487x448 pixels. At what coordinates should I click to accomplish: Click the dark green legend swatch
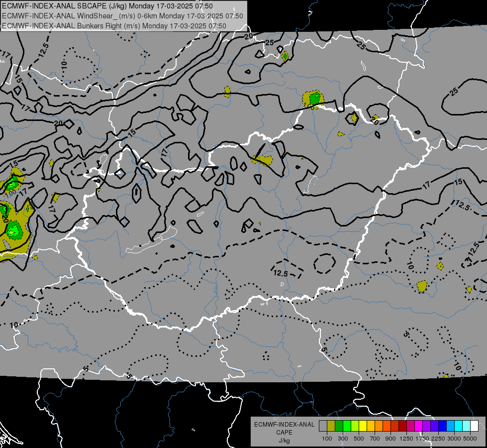point(339,426)
